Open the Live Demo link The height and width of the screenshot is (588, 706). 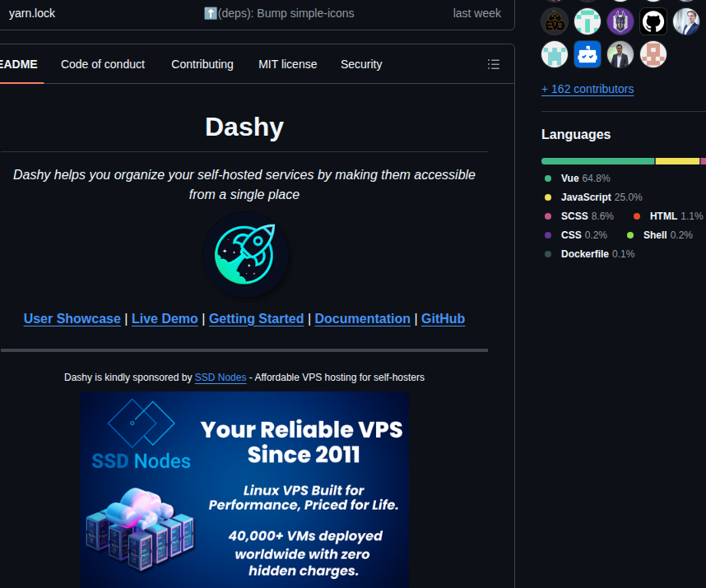click(165, 318)
